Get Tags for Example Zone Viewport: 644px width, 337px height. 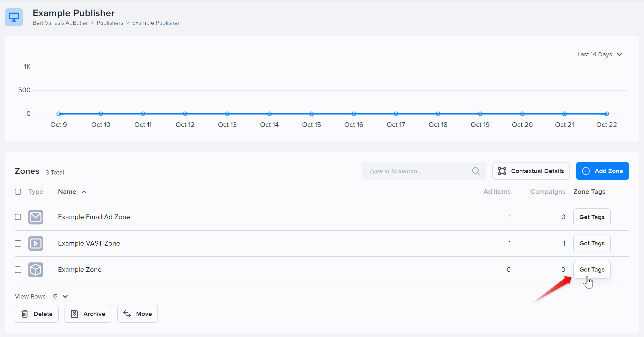tap(592, 270)
